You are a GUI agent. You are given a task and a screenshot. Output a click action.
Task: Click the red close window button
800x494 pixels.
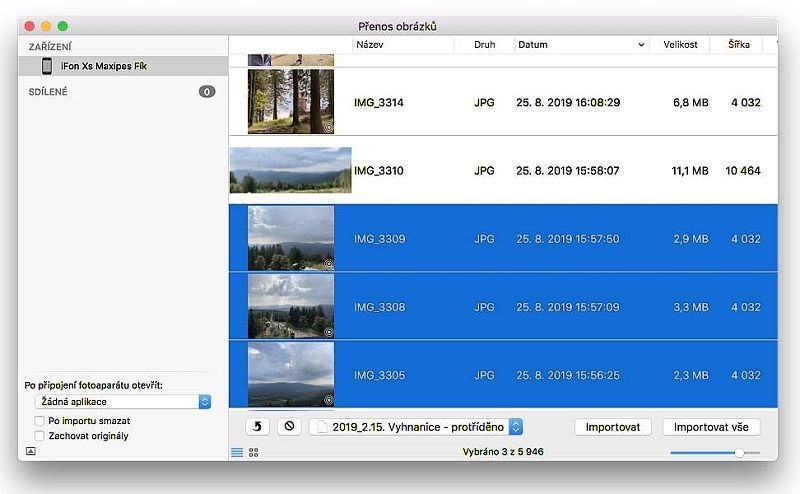pyautogui.click(x=30, y=26)
